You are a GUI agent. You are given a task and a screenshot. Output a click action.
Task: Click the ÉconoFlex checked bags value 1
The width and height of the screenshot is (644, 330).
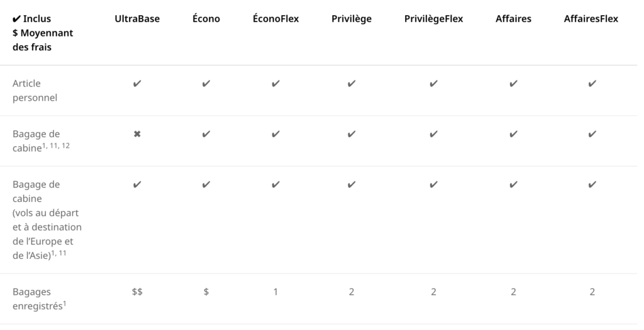click(x=275, y=292)
